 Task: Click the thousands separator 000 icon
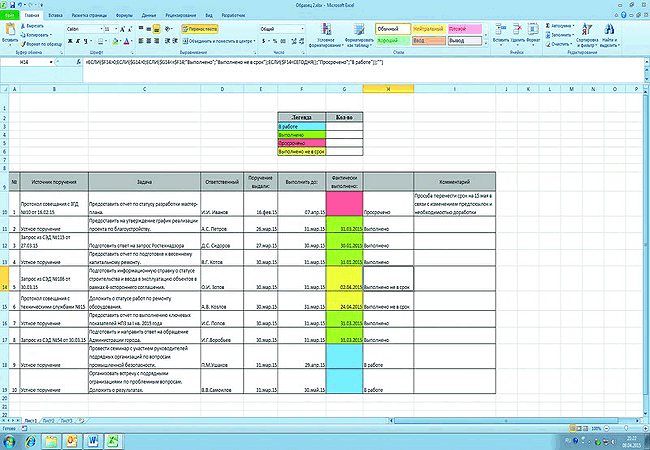pyautogui.click(x=283, y=41)
